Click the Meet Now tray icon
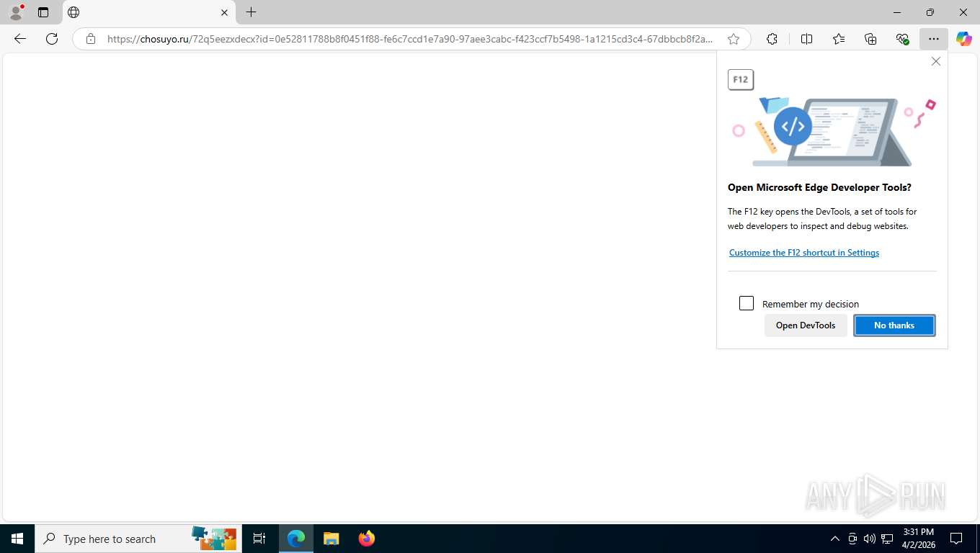This screenshot has height=553, width=980. [x=852, y=539]
